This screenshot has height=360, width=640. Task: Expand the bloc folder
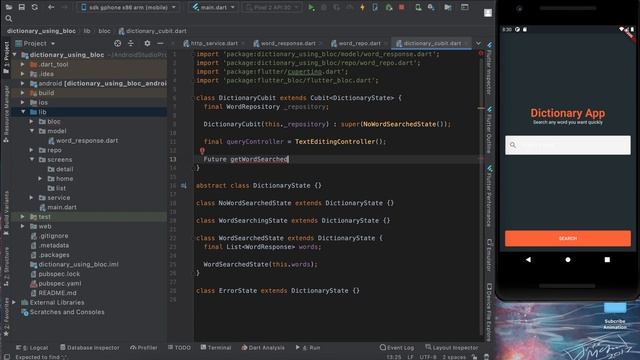click(31, 121)
